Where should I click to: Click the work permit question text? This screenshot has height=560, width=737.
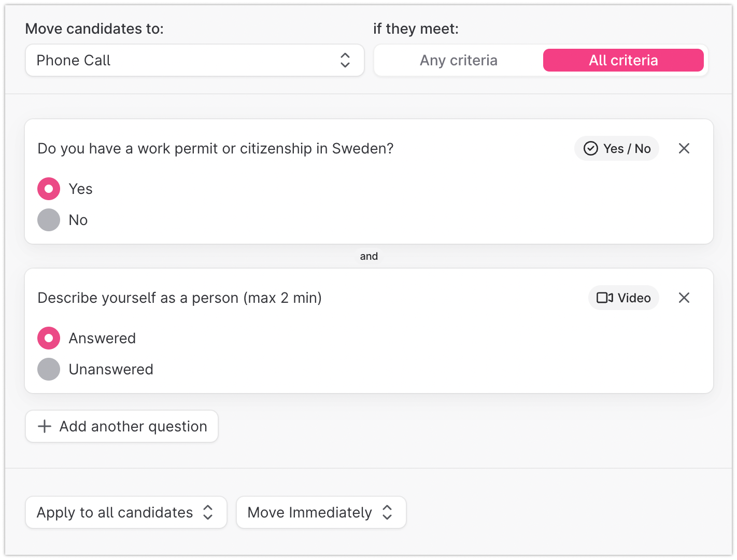click(x=216, y=148)
